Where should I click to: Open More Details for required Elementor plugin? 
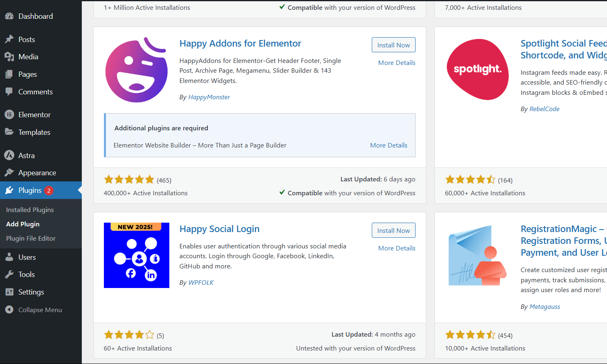click(x=389, y=145)
